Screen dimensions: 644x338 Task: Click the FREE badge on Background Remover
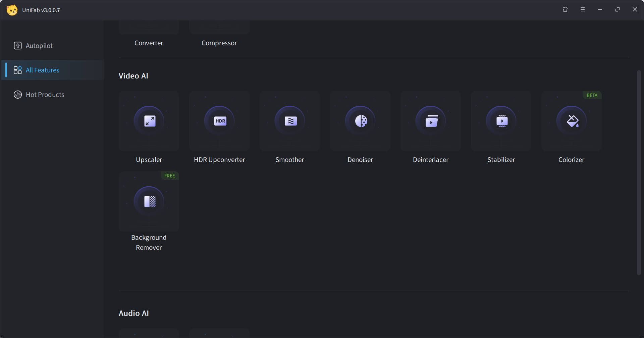pyautogui.click(x=170, y=176)
